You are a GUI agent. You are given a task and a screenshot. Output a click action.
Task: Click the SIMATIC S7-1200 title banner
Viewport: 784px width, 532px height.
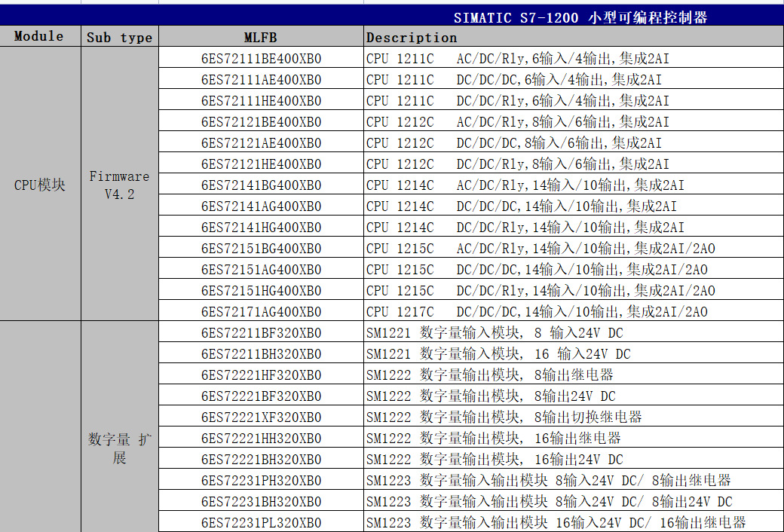coord(392,17)
